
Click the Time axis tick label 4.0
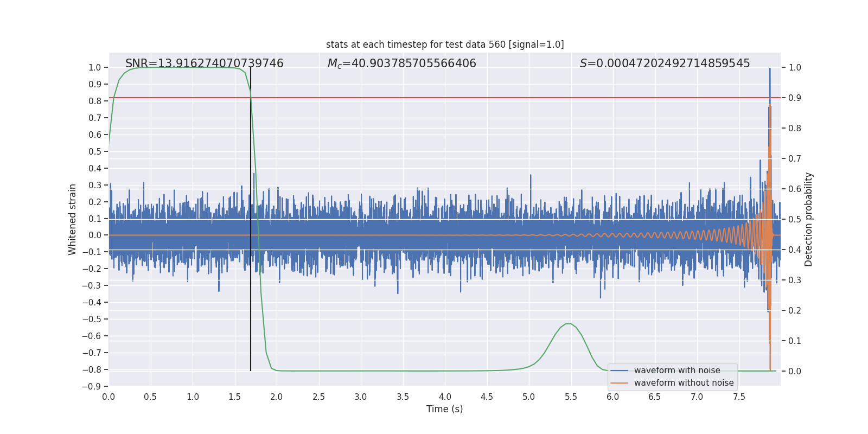[445, 397]
